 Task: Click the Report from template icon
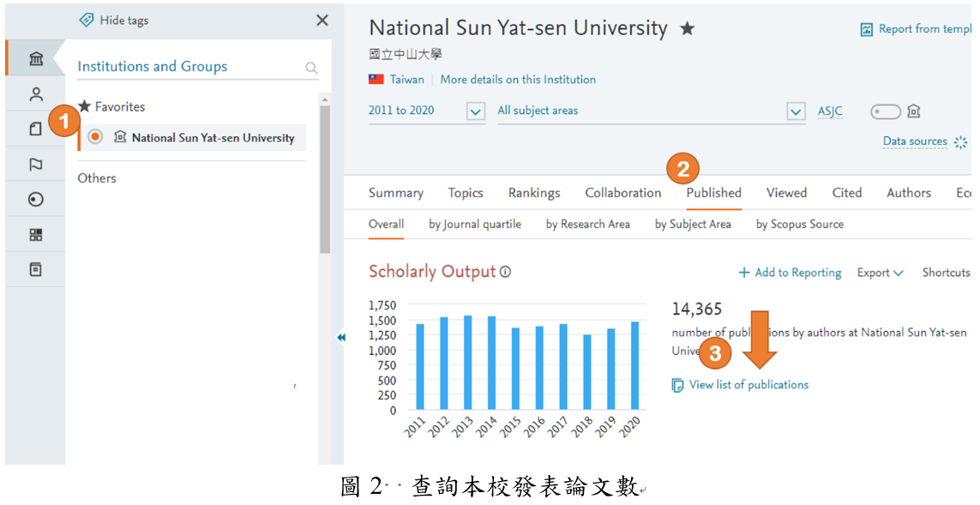(x=867, y=29)
